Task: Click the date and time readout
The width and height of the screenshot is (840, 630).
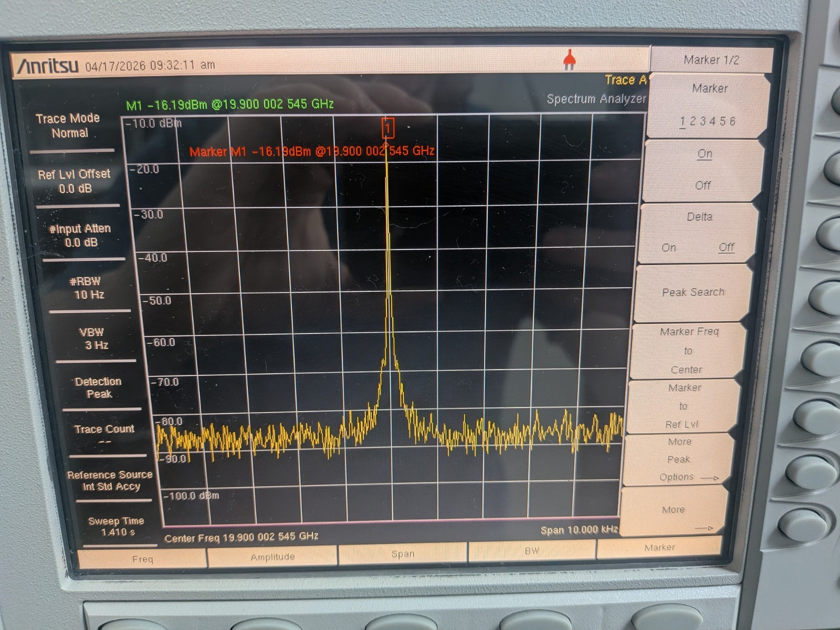Action: pos(150,66)
